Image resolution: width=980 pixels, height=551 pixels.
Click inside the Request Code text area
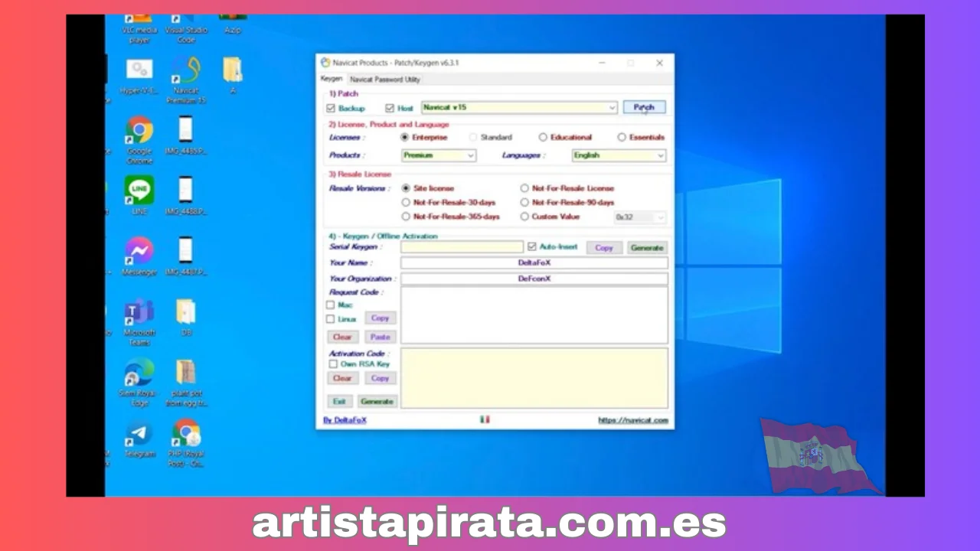click(x=534, y=315)
